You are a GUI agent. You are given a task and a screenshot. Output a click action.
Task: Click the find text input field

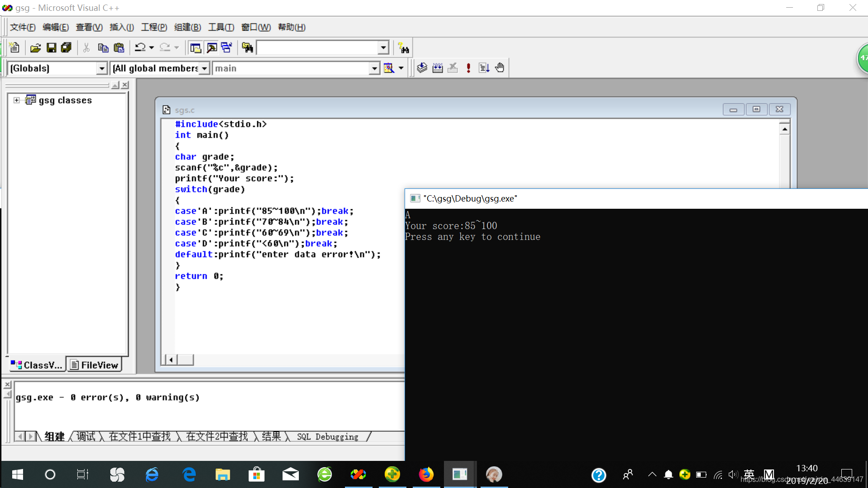point(317,47)
